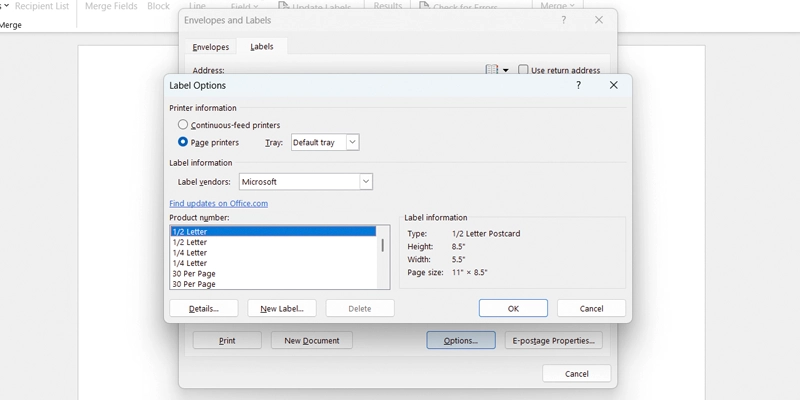Click the New Label... button
This screenshot has width=800, height=400.
pos(282,309)
